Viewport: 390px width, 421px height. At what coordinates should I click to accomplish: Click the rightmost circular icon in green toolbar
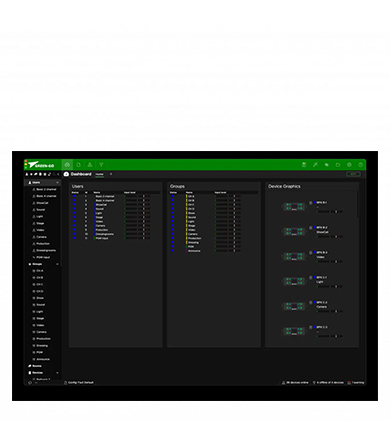360,165
